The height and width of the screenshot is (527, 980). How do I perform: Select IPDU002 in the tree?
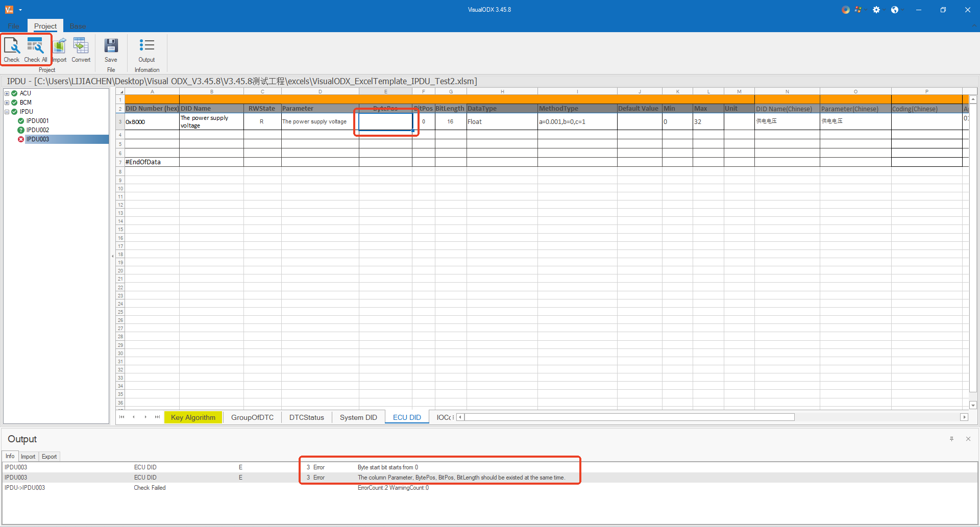[x=38, y=130]
